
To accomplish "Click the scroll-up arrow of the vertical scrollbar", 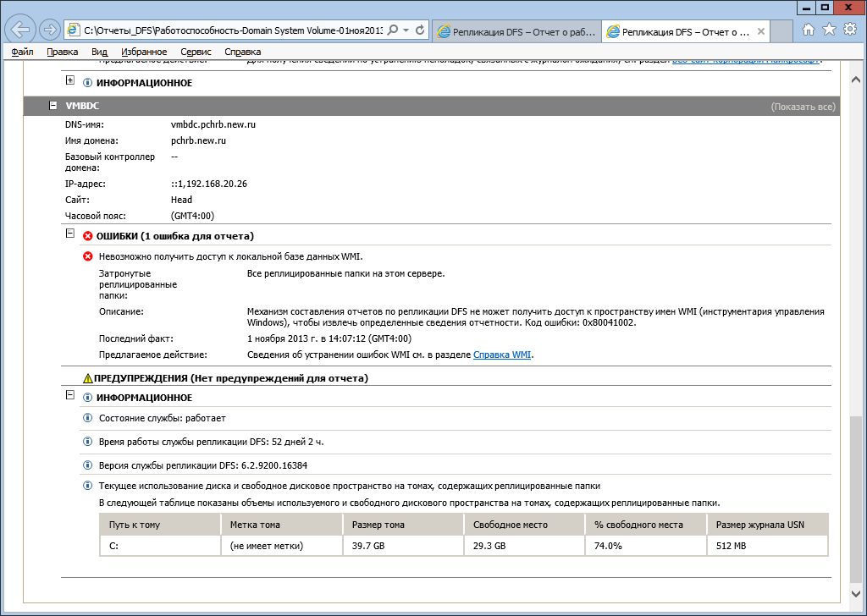I will coord(855,80).
